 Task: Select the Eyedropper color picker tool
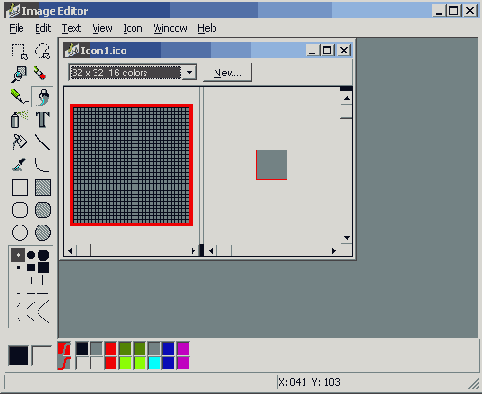coord(19,165)
